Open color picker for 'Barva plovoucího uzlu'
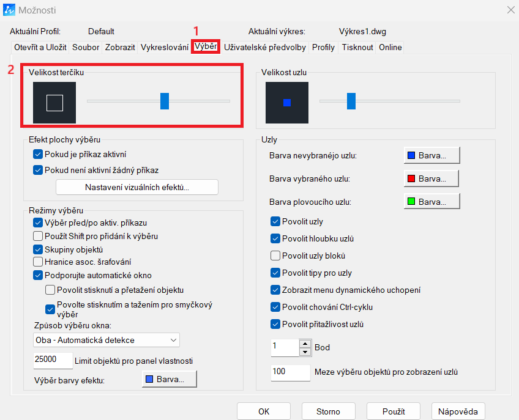 pos(431,201)
